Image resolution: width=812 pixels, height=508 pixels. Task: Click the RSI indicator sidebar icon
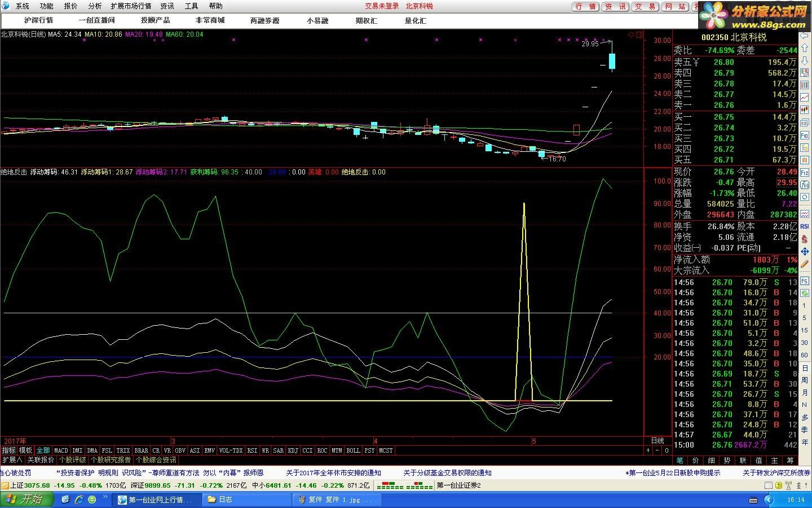coord(805,226)
